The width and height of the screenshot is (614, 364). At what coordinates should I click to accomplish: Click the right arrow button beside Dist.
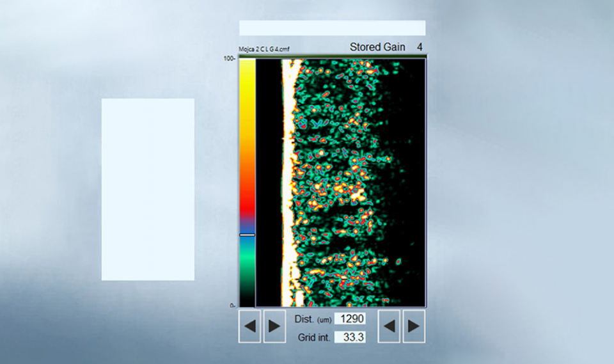coord(274,326)
